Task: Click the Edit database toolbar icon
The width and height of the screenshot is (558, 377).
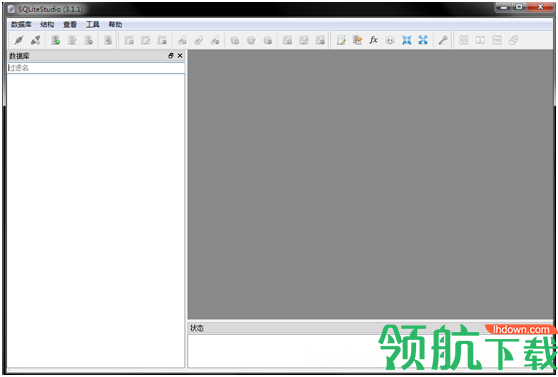Action: tap(72, 40)
